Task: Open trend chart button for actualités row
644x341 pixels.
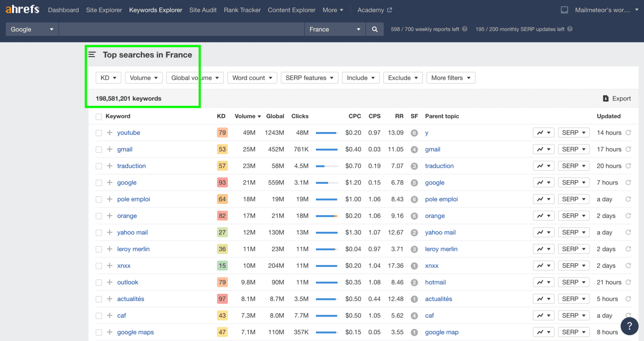Action: coord(544,299)
